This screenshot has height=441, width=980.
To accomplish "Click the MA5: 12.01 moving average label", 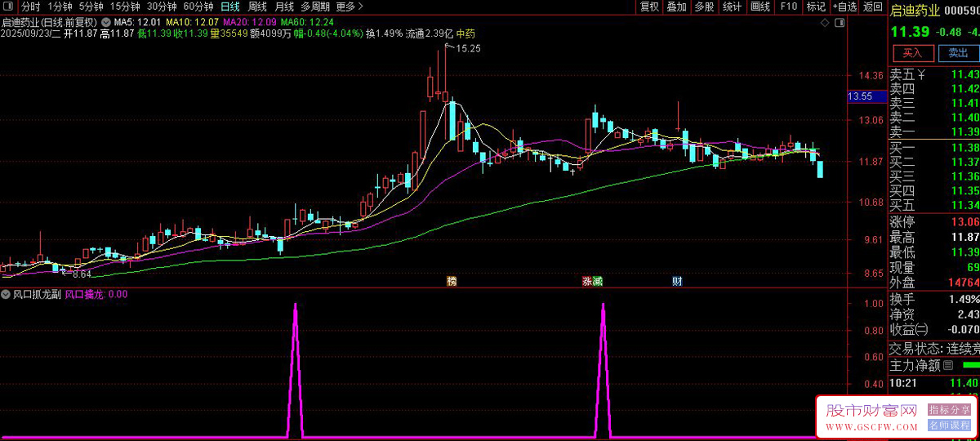I will pyautogui.click(x=136, y=20).
